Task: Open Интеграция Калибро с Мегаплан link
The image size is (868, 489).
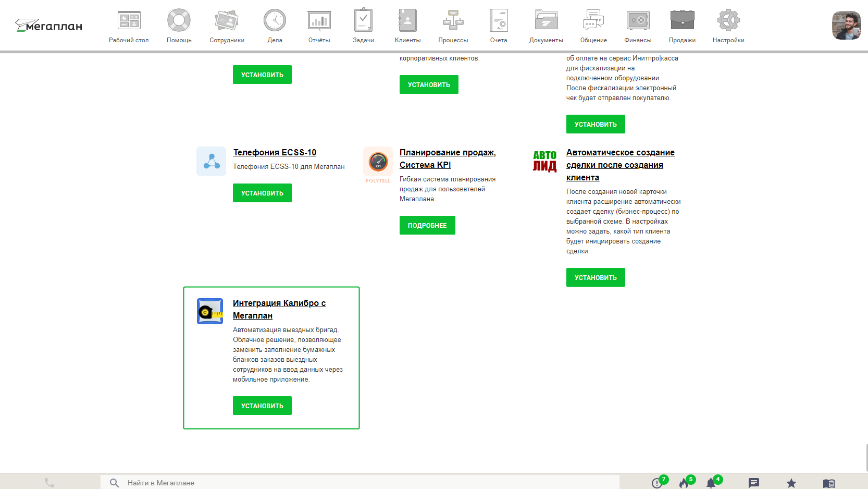Action: [x=279, y=309]
